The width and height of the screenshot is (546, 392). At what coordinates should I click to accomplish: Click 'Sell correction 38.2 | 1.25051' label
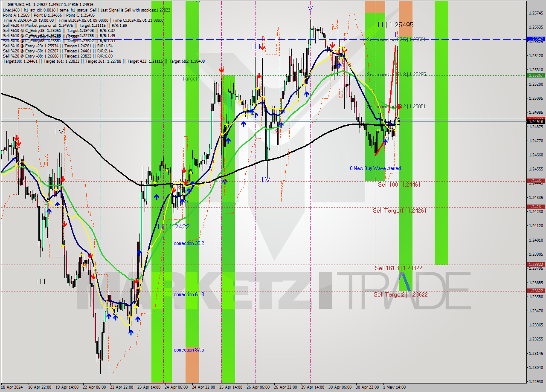click(x=396, y=107)
